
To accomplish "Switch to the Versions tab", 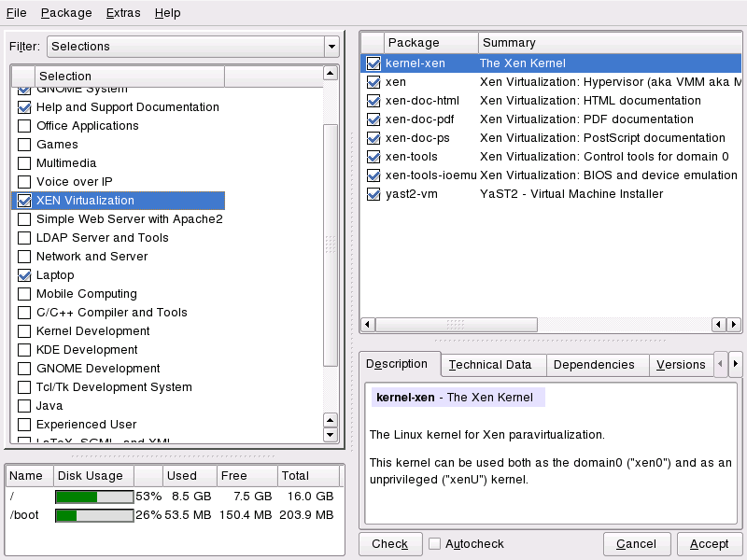I will [681, 365].
